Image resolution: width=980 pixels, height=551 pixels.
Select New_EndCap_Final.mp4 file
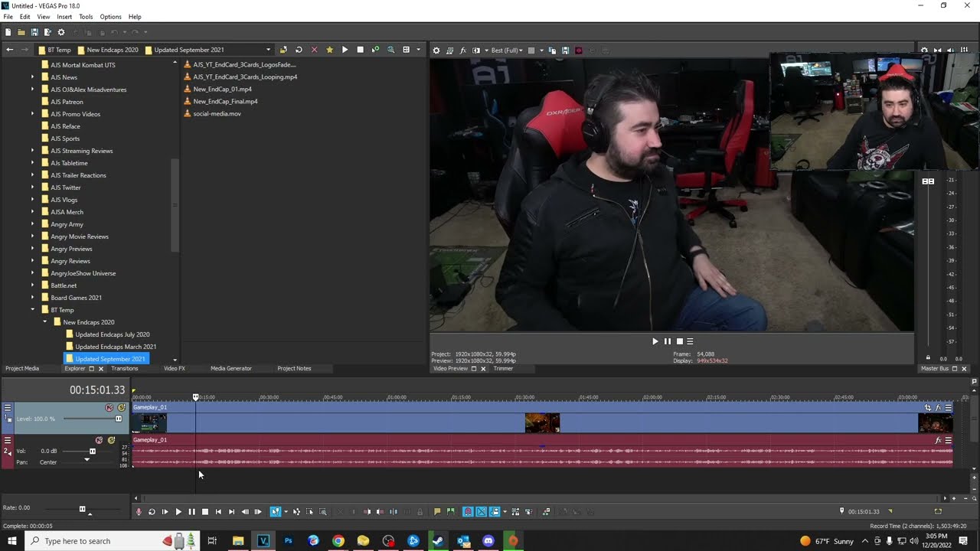tap(225, 101)
